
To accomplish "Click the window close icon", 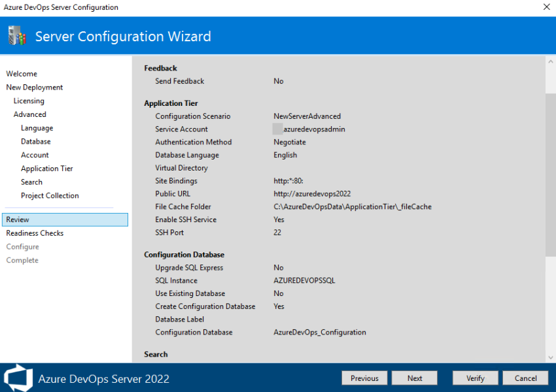I will (x=546, y=7).
